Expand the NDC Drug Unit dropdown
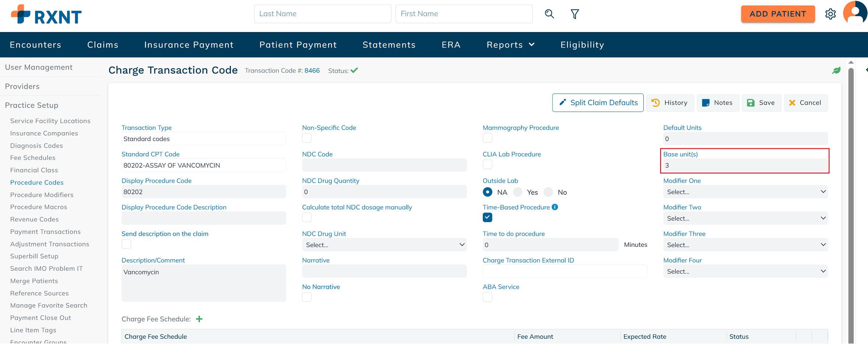 coord(384,245)
